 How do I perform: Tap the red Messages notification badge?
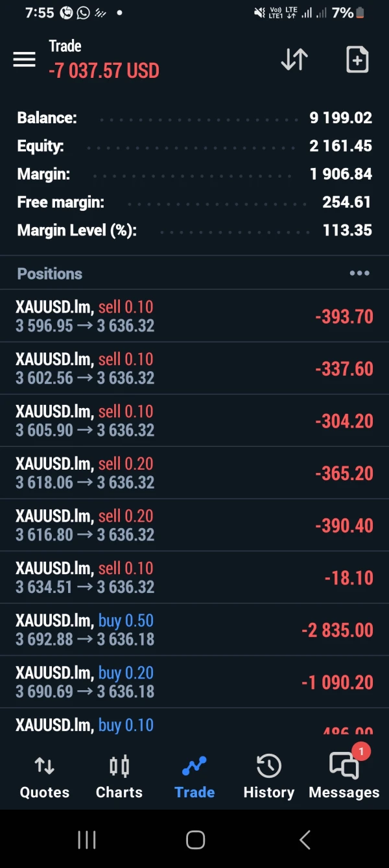[360, 752]
